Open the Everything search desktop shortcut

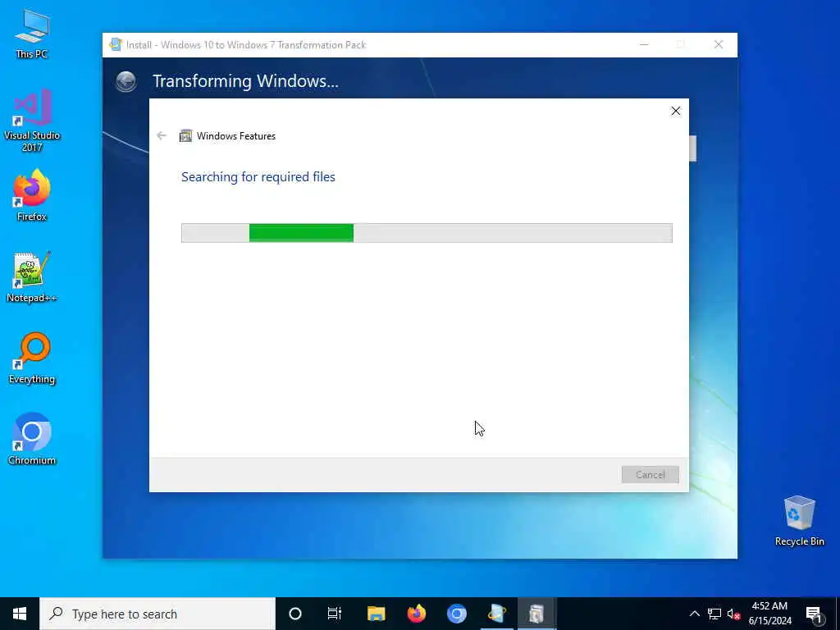tap(32, 358)
